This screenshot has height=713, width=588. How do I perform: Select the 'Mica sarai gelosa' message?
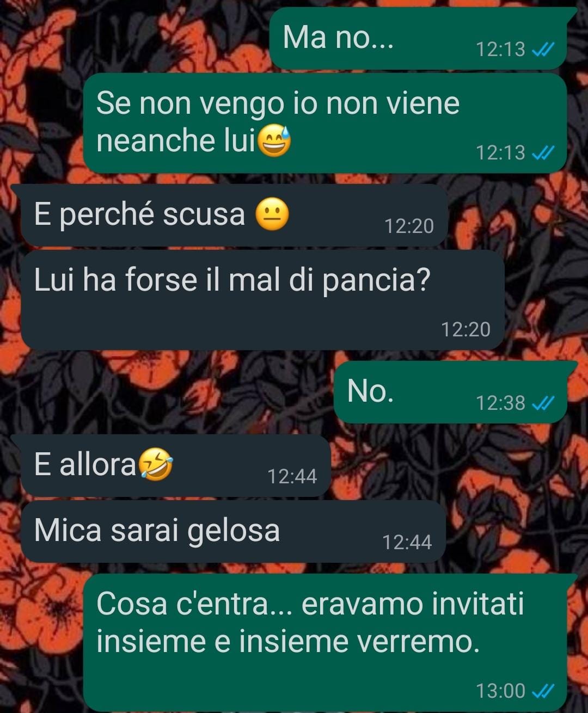click(x=233, y=532)
